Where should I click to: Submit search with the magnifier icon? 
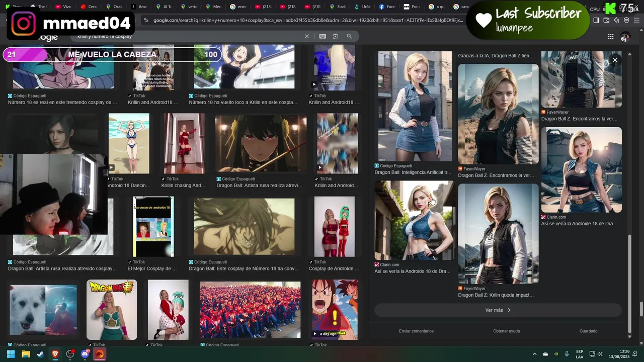(x=349, y=36)
